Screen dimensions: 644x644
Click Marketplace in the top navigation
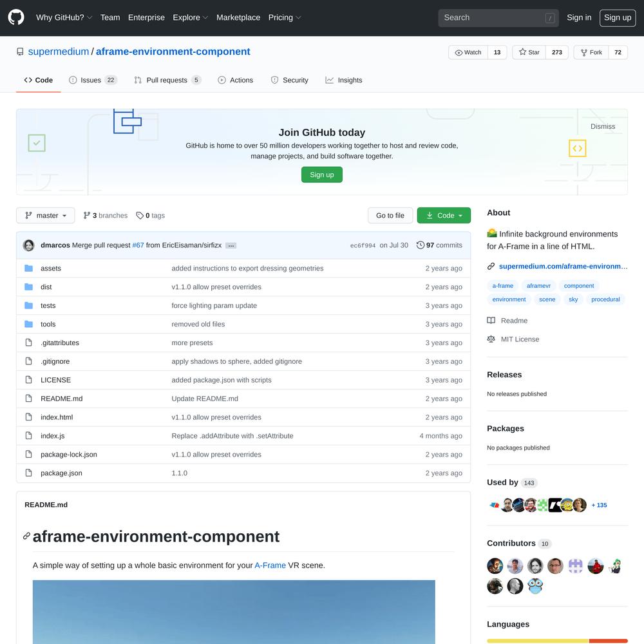pos(238,17)
